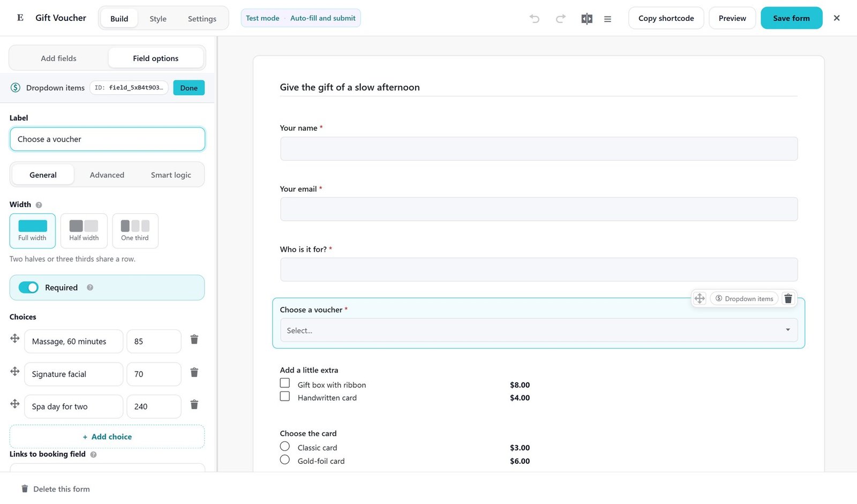Switch to the Style tab
Screen dimensions: 857x504
(x=158, y=19)
